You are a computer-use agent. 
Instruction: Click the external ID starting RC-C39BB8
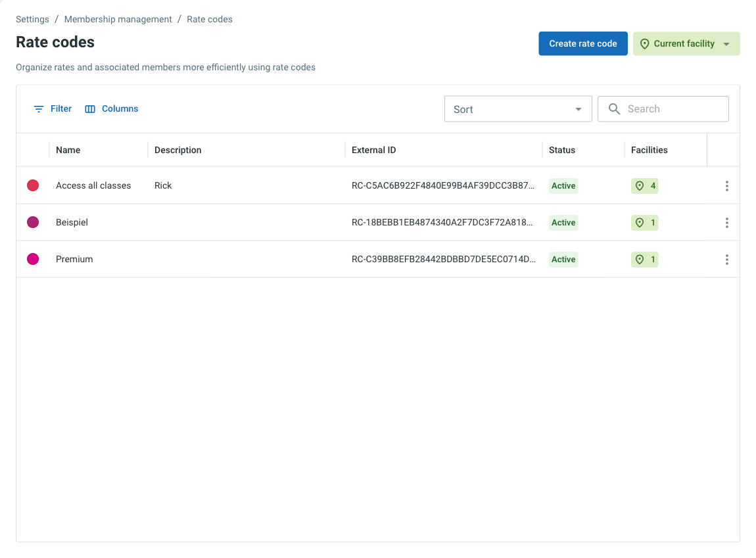pos(444,259)
